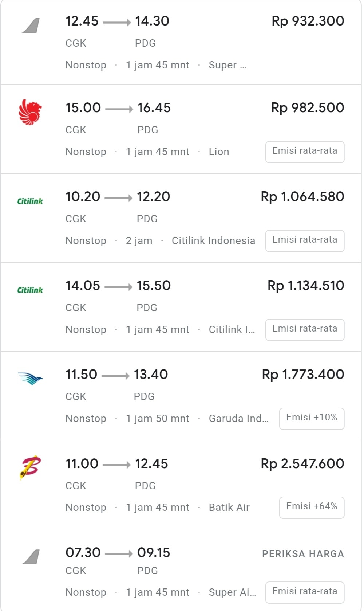Click Emisi rata-rata on 10.20 Citilink flight

(x=305, y=240)
